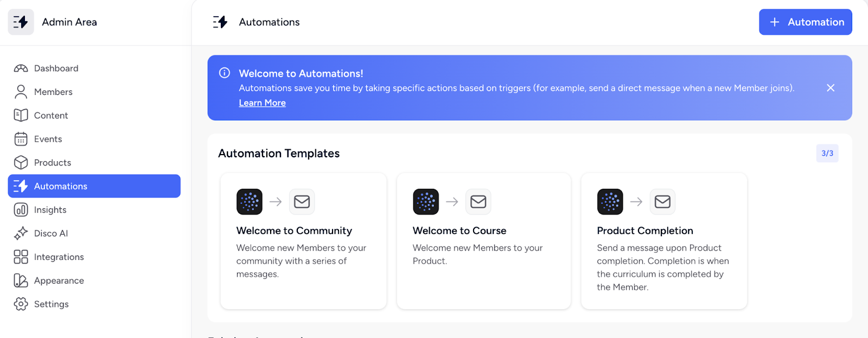Screen dimensions: 868x338
Task: Open Disco AI from the sidebar
Action: tap(94, 233)
